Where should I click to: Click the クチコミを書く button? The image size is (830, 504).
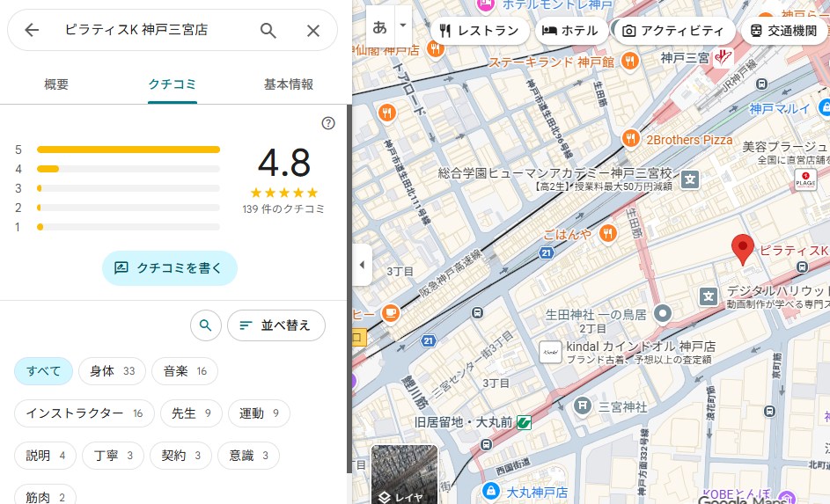[169, 268]
